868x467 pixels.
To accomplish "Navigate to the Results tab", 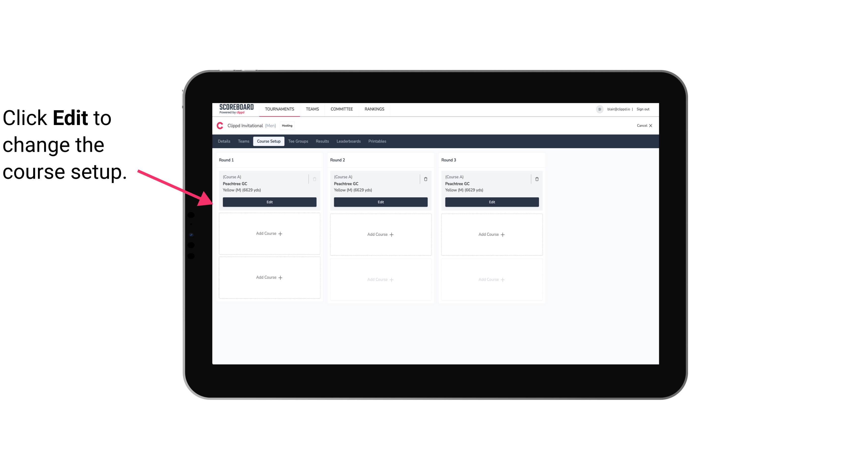I will point(322,141).
